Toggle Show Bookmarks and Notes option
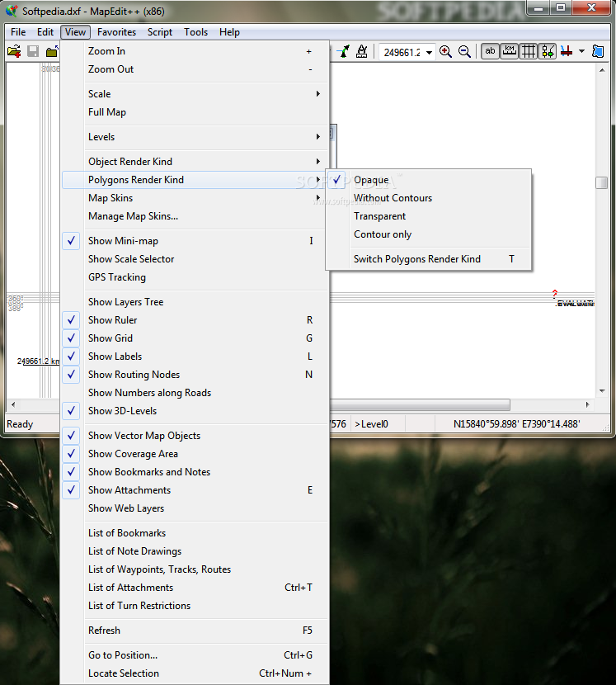 coord(195,472)
